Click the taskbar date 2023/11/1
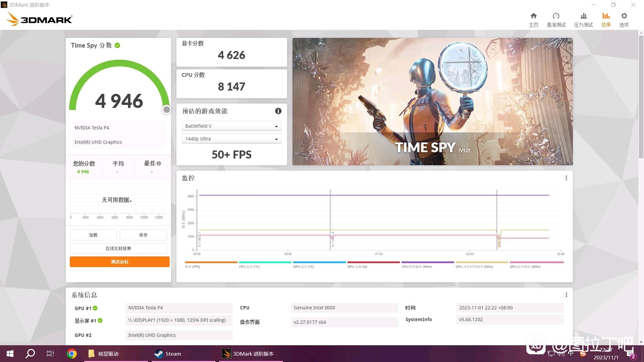This screenshot has width=644, height=362. tap(606, 357)
